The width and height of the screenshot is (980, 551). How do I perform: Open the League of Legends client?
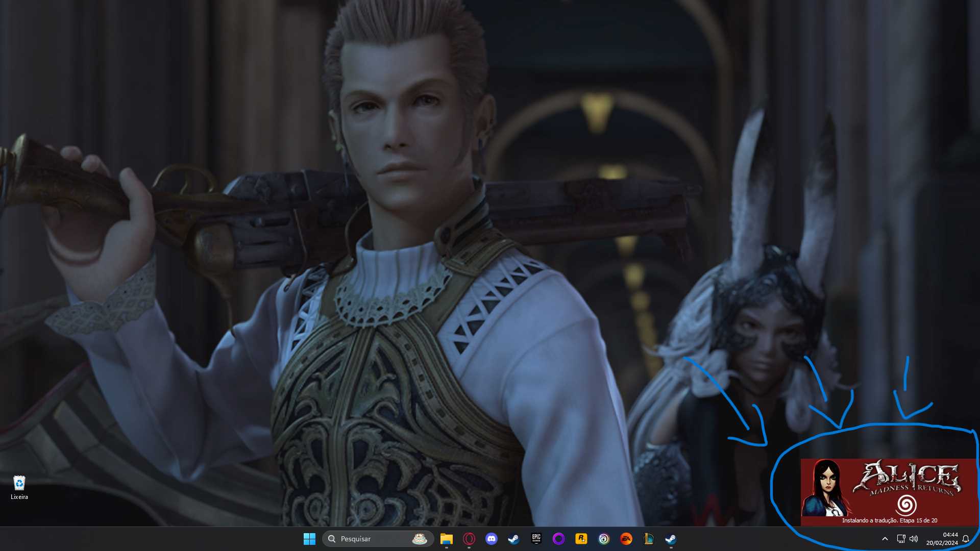(x=649, y=539)
